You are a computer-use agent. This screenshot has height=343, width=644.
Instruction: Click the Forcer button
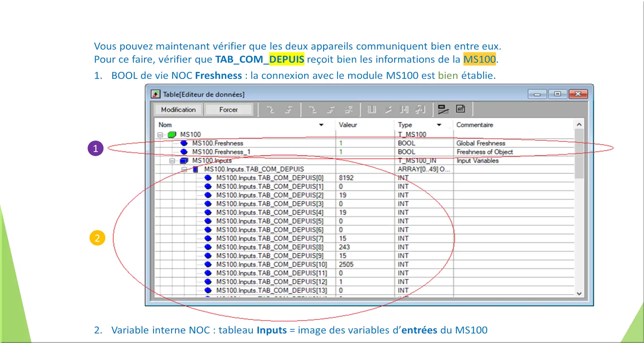228,110
